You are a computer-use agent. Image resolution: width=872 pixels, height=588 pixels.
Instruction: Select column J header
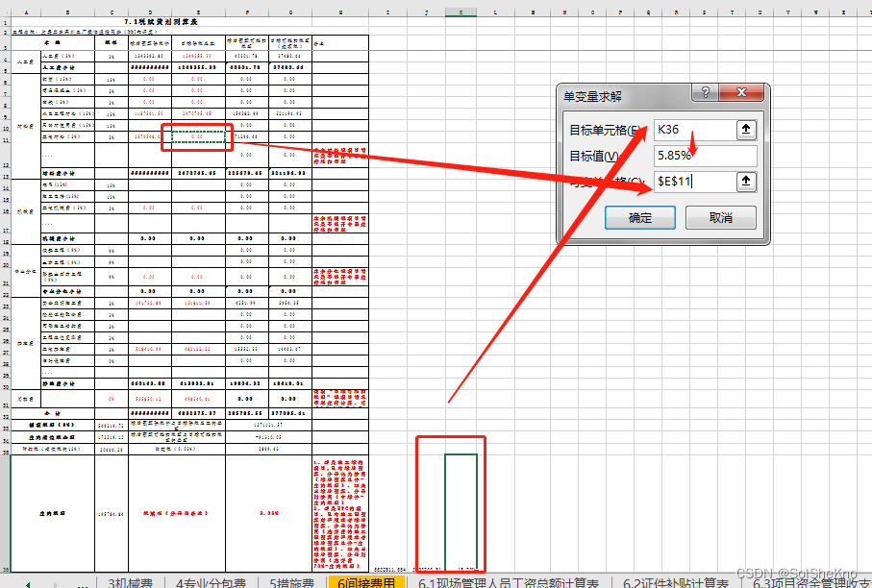[426, 12]
